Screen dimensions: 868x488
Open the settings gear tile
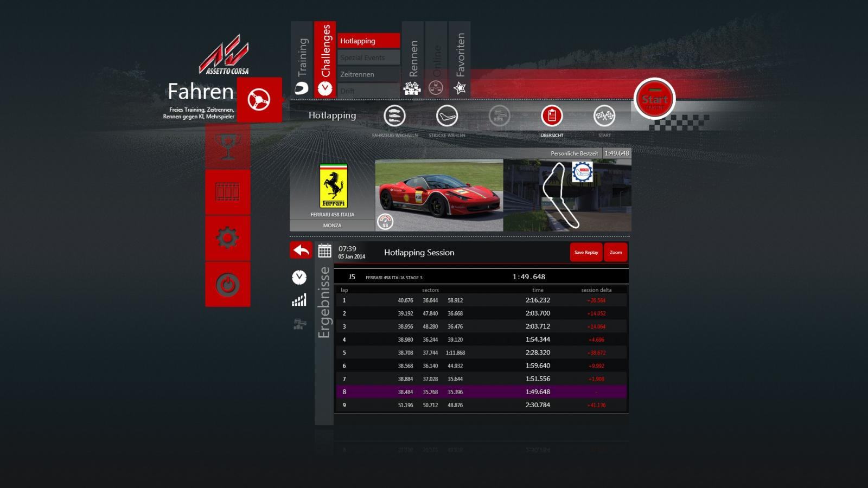coord(228,238)
